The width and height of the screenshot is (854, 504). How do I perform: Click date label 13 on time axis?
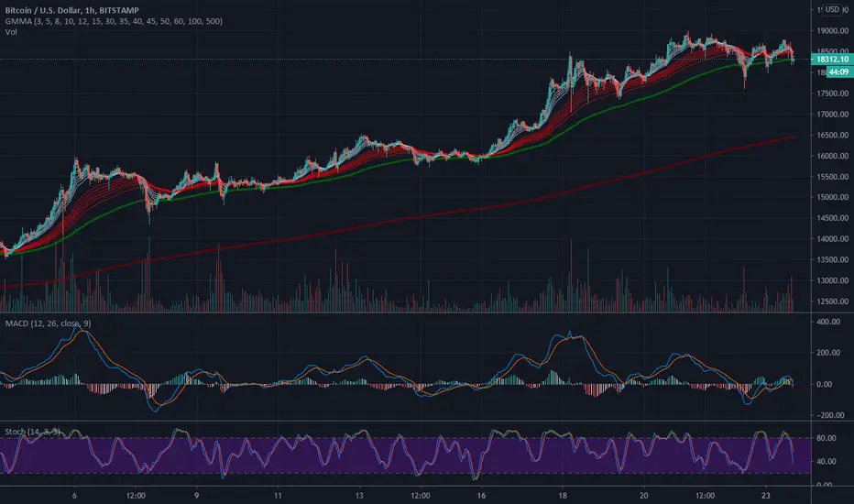point(359,496)
